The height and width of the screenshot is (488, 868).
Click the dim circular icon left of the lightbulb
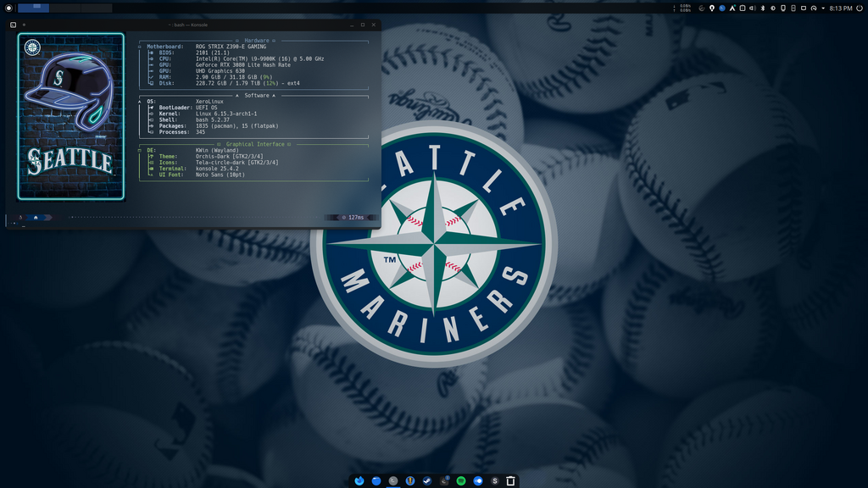[701, 8]
